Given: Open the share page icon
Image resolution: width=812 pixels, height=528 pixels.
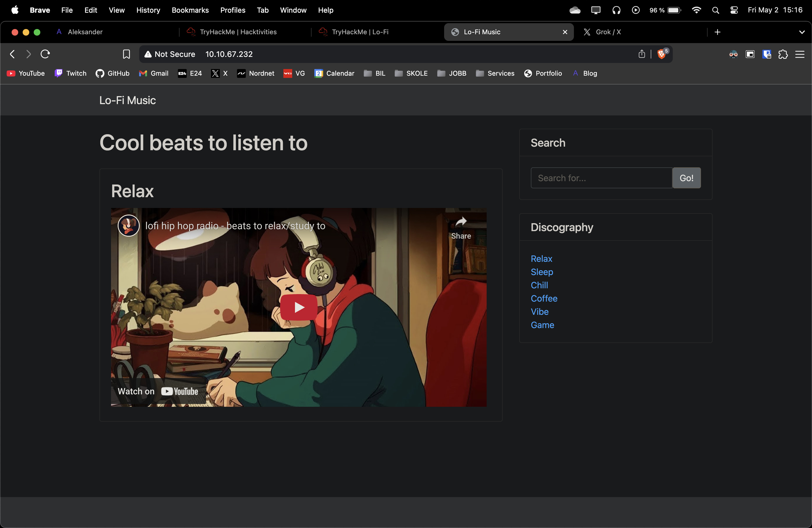Looking at the screenshot, I should click(x=642, y=54).
